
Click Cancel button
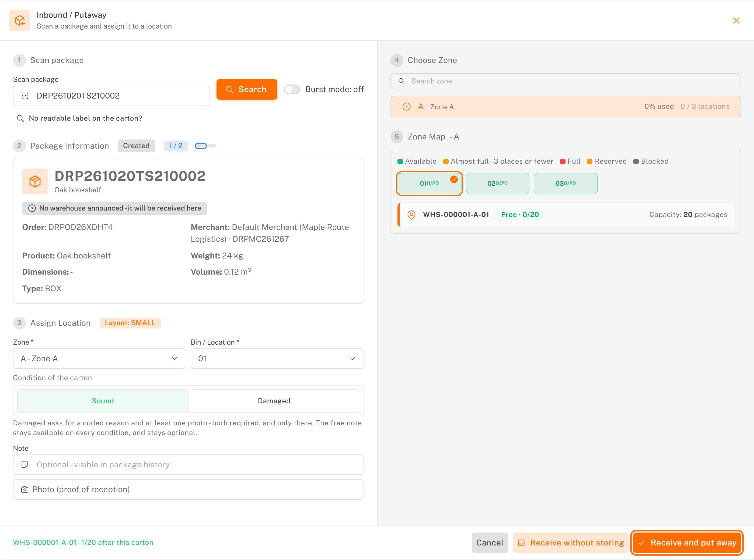click(490, 543)
